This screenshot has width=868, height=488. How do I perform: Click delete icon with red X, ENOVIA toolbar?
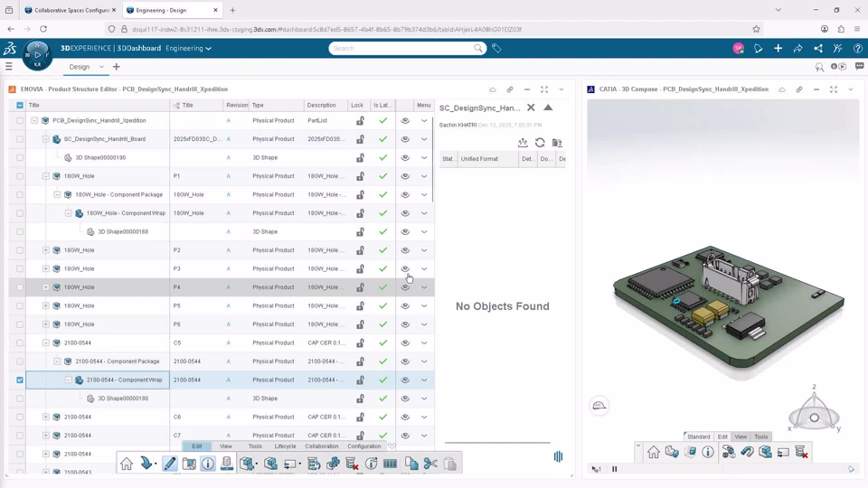point(352,464)
